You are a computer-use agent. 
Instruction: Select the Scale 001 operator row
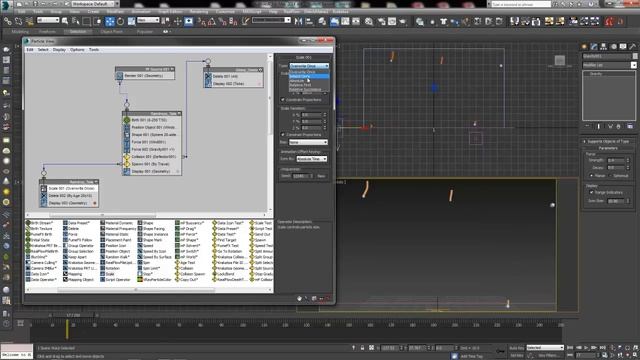[69, 189]
